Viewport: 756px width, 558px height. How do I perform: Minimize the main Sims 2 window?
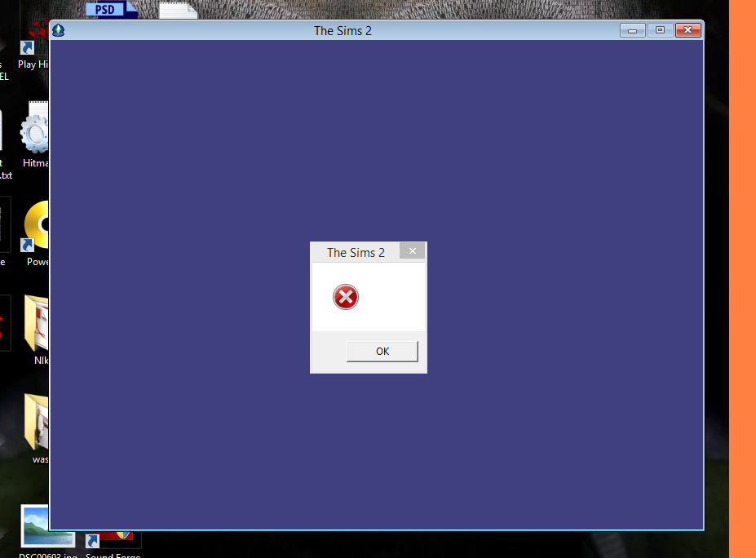[632, 30]
